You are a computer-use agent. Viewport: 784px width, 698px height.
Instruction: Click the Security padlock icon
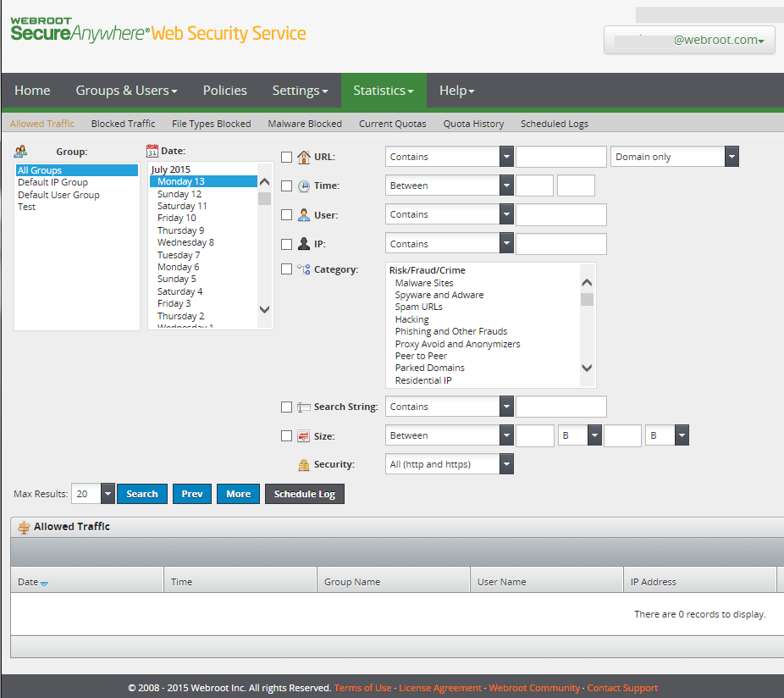click(x=303, y=465)
